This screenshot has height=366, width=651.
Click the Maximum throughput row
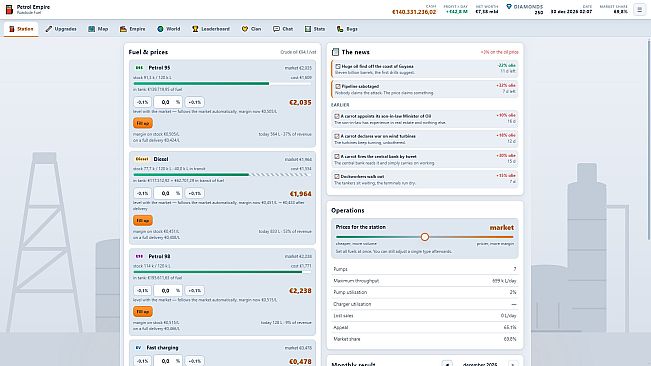tap(424, 281)
